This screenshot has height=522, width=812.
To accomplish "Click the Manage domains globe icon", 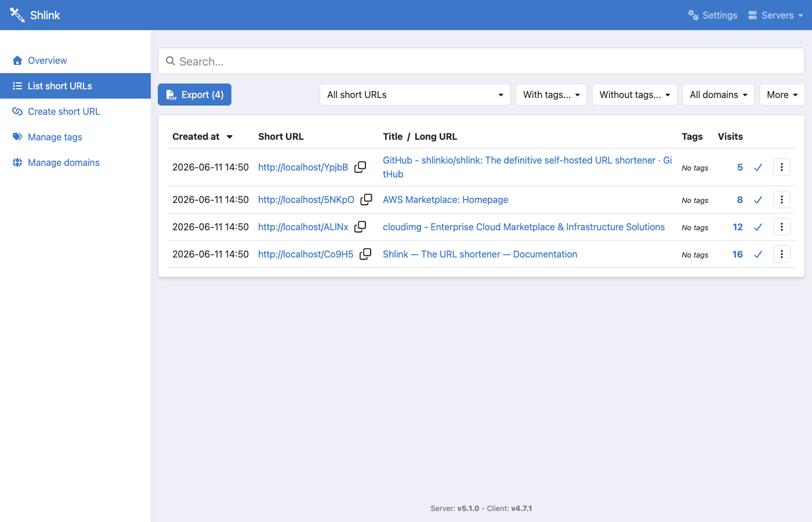I will (x=17, y=162).
